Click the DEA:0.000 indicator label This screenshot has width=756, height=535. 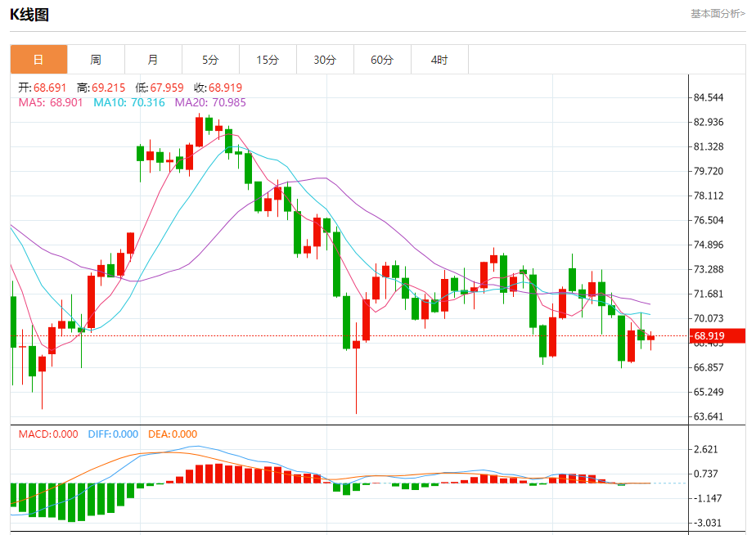pyautogui.click(x=173, y=434)
